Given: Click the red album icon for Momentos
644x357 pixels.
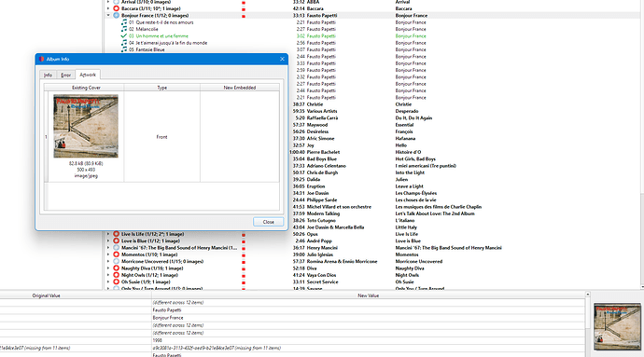Looking at the screenshot, I should pyautogui.click(x=117, y=254).
